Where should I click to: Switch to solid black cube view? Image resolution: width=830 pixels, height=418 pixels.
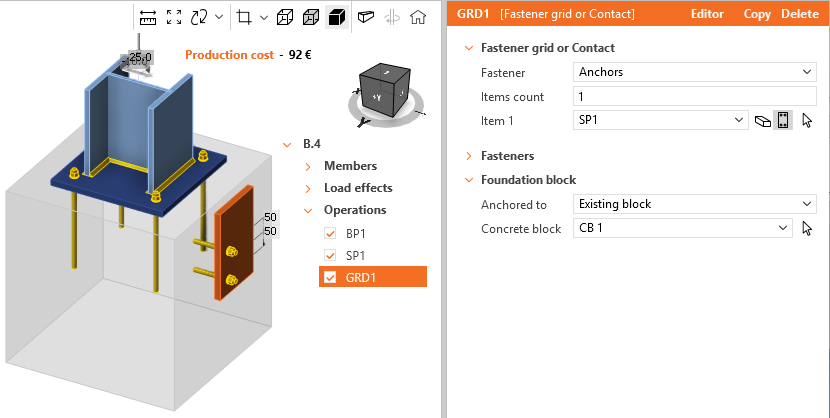click(x=337, y=17)
